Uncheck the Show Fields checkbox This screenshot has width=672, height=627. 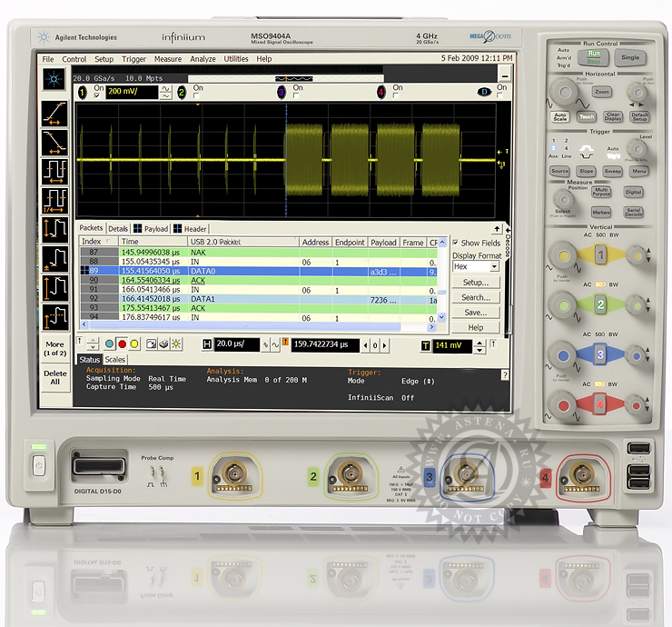click(x=456, y=243)
